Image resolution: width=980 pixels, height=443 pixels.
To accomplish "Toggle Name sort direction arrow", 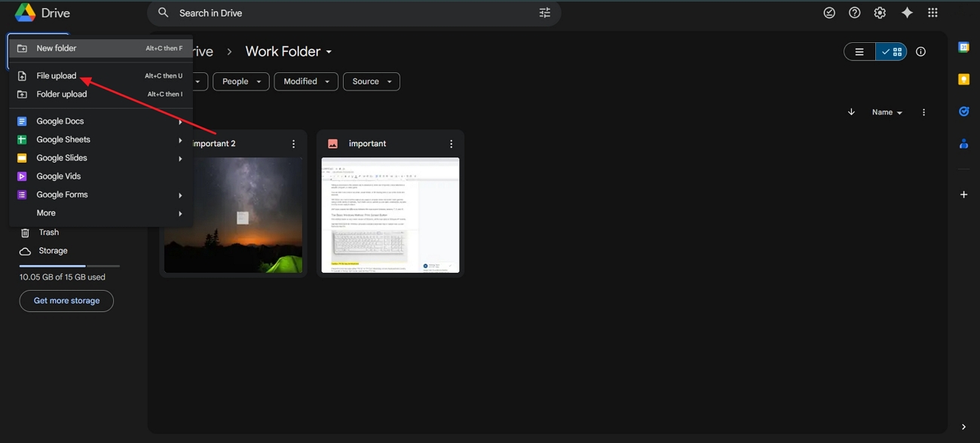I will [851, 112].
